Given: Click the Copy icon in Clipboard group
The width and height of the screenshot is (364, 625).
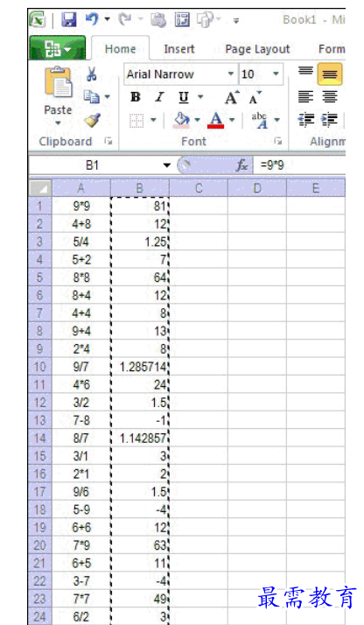Looking at the screenshot, I should coord(92,96).
